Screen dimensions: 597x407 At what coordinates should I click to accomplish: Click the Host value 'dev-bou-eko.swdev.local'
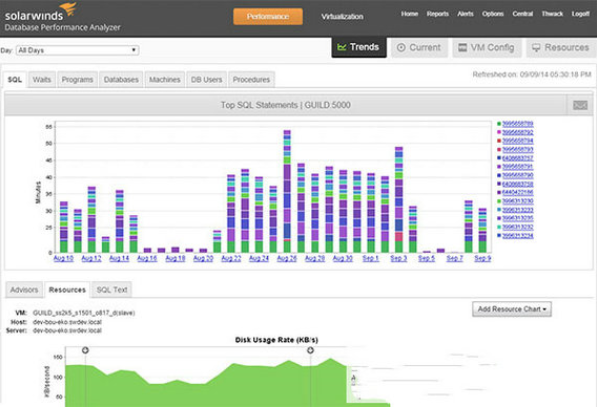(x=67, y=322)
